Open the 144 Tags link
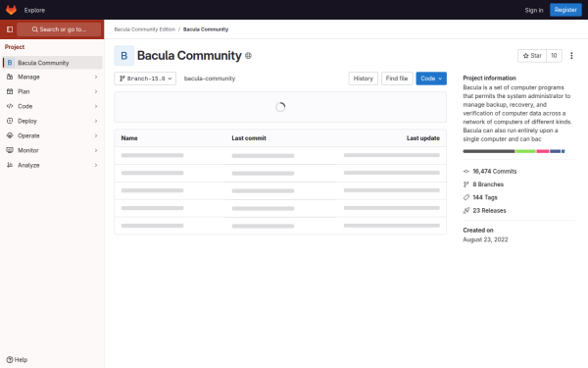The image size is (588, 368). click(485, 197)
